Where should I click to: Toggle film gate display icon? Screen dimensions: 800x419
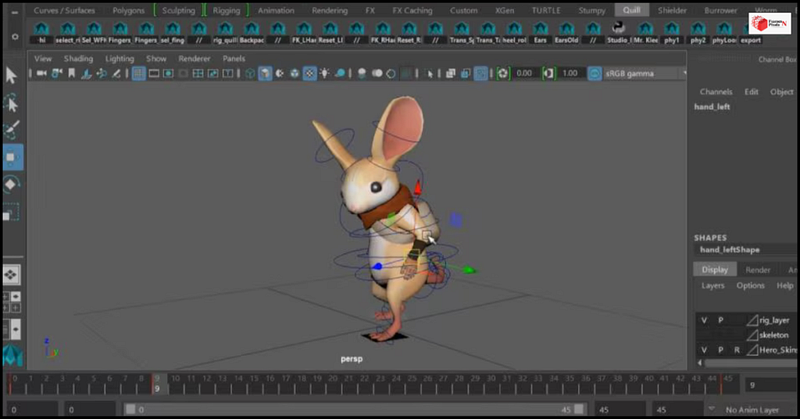point(154,73)
